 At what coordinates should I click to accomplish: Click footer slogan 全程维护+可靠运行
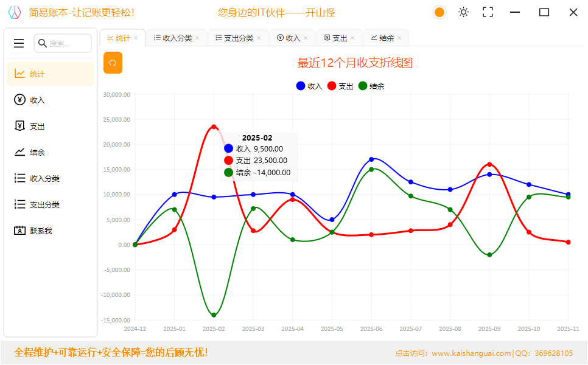[111, 352]
